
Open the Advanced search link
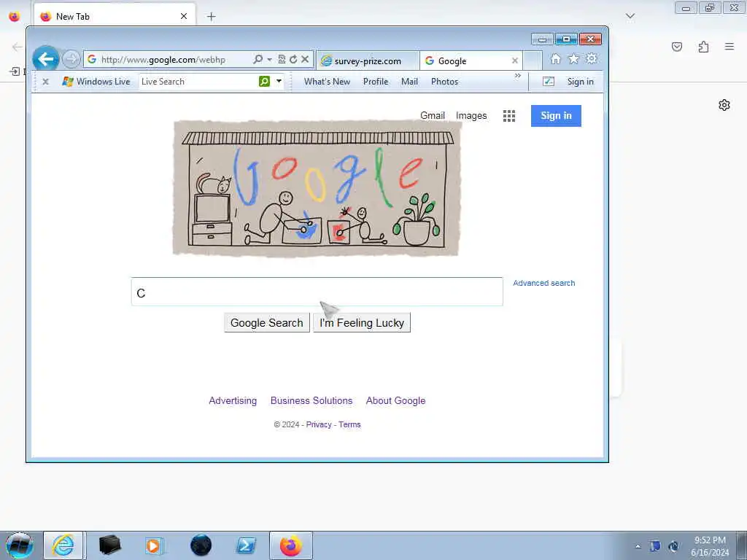pyautogui.click(x=543, y=283)
